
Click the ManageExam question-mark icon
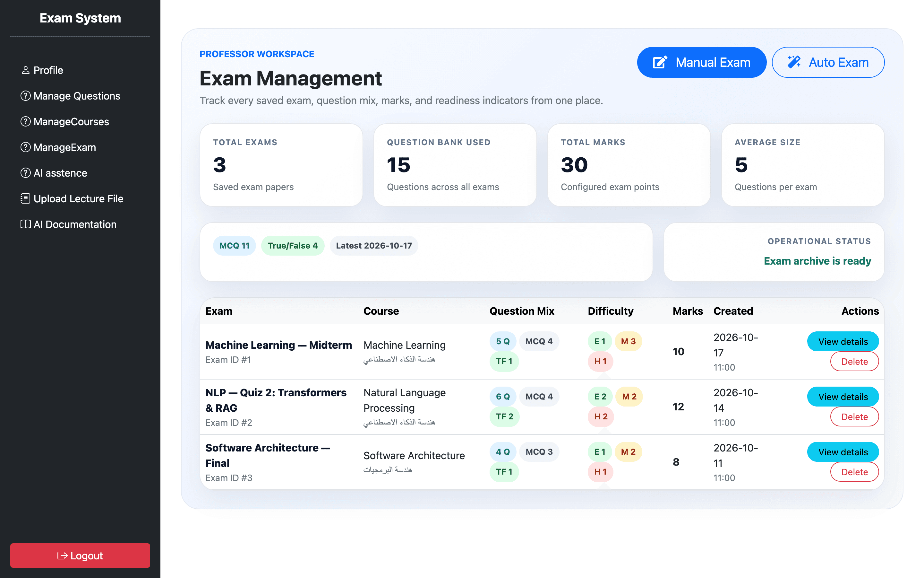pyautogui.click(x=26, y=147)
